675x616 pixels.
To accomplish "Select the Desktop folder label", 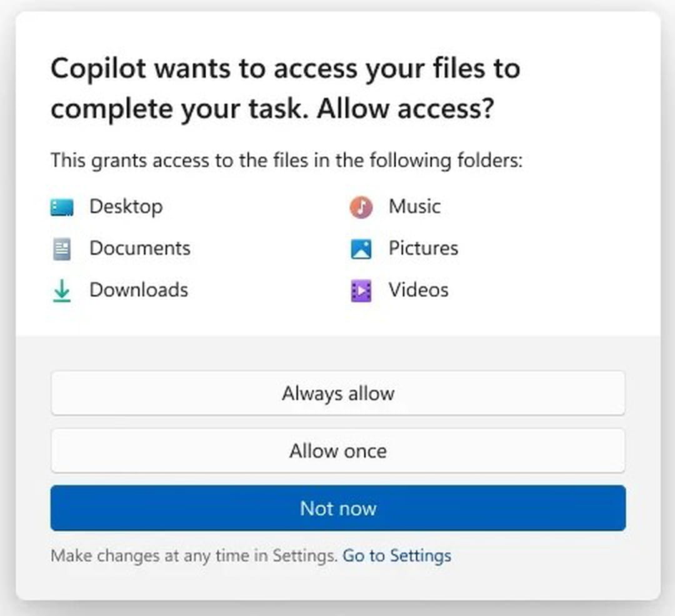I will point(126,206).
